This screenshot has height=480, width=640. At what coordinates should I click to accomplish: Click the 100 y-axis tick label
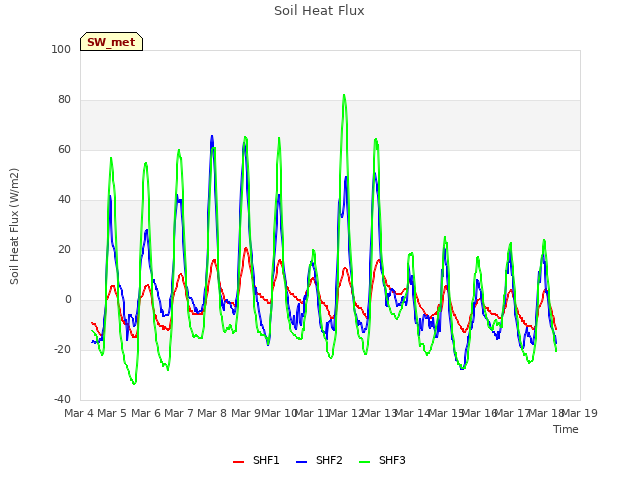tap(61, 49)
